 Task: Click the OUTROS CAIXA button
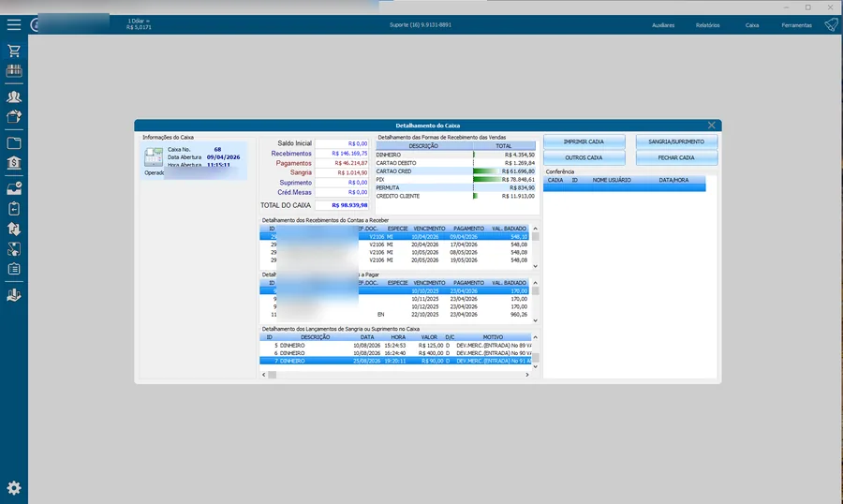[584, 157]
